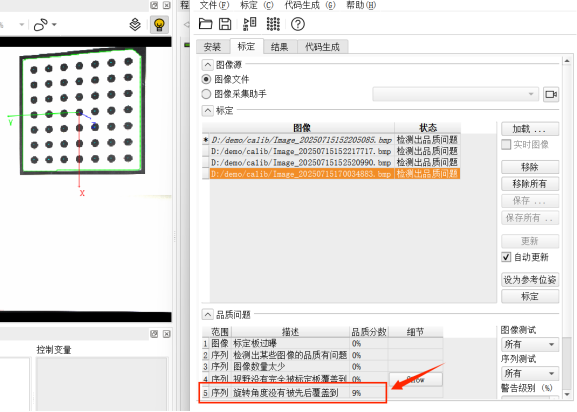Click the 加载 ... button
577x412 pixels.
[x=530, y=129]
